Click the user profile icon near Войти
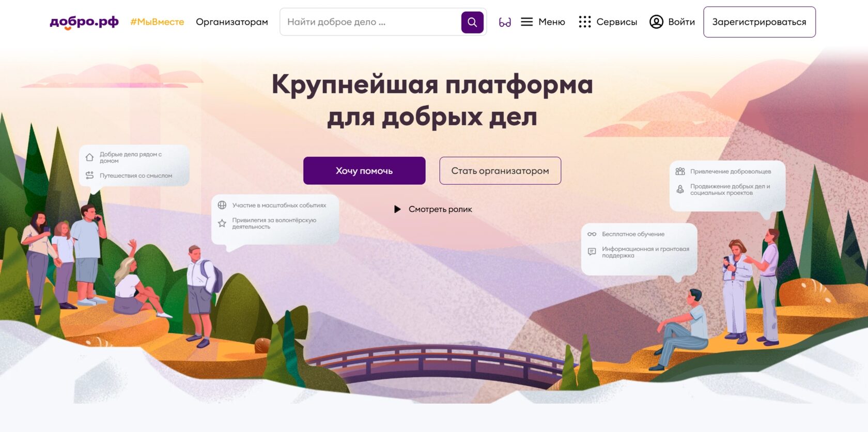Image resolution: width=868 pixels, height=432 pixels. [x=656, y=22]
